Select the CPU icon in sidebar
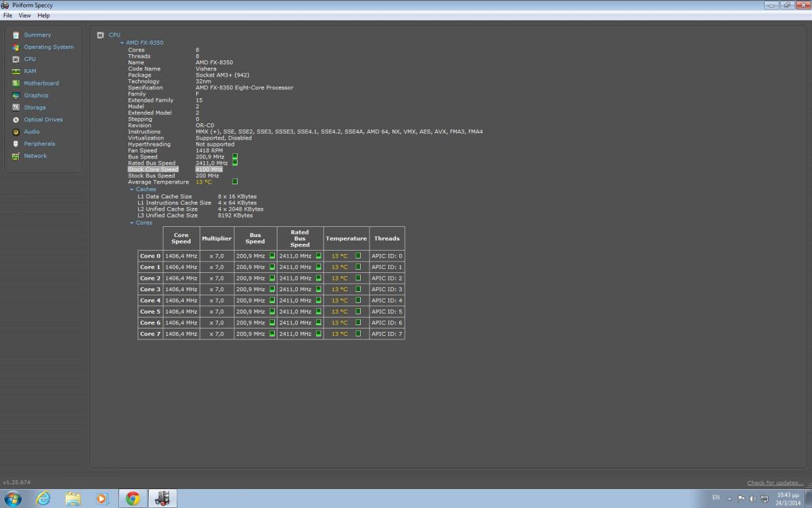 (16, 59)
